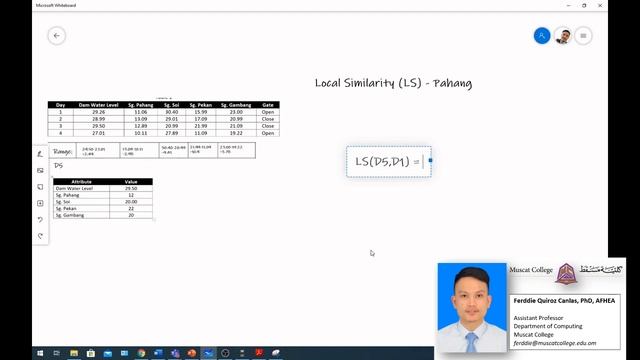This screenshot has width=640, height=360.
Task: Open Adobe Acrobat from taskbar
Action: coord(259,352)
